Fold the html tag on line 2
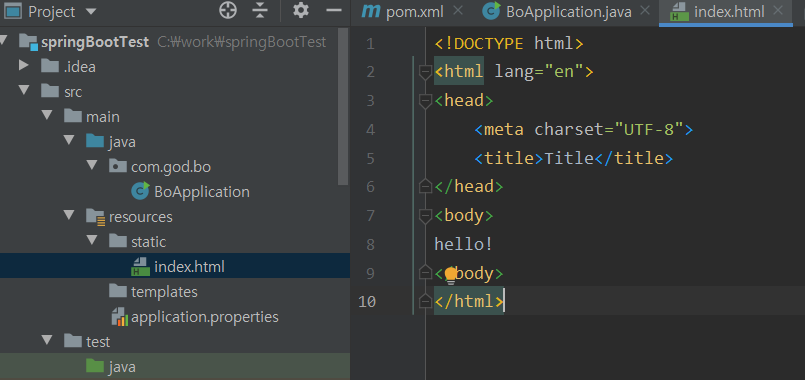 click(425, 72)
